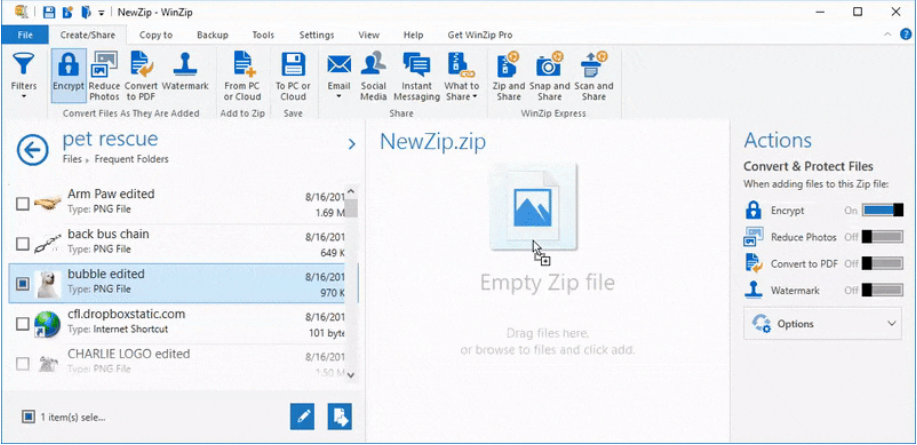
Task: Open WinZip help question mark icon
Action: (x=906, y=35)
